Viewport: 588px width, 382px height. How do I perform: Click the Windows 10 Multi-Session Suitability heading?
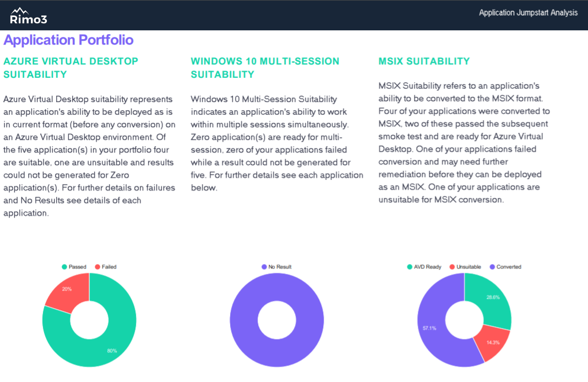coord(265,68)
